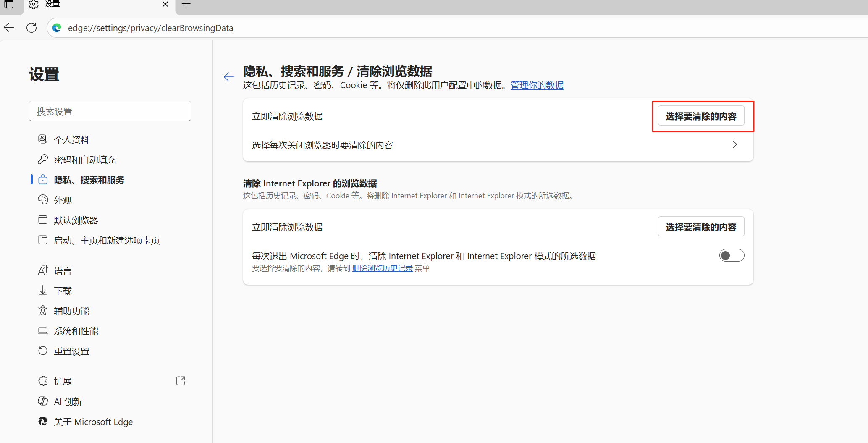Click the icon for 启动、主页和新建选项卡页
This screenshot has height=443, width=868.
pos(43,240)
